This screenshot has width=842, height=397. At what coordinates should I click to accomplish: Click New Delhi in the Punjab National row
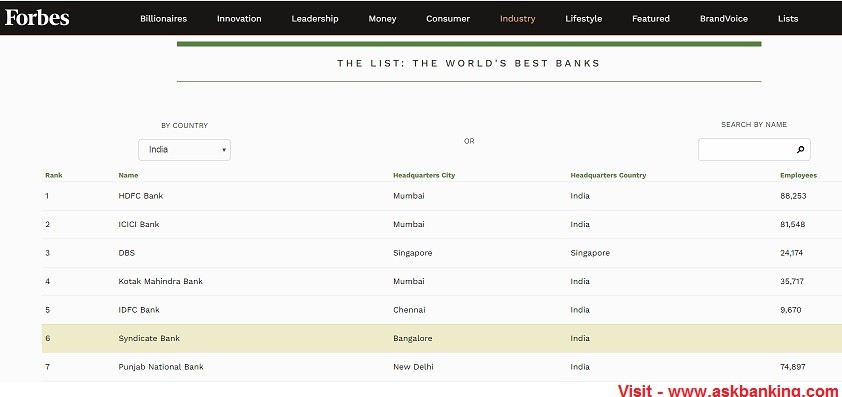[413, 367]
